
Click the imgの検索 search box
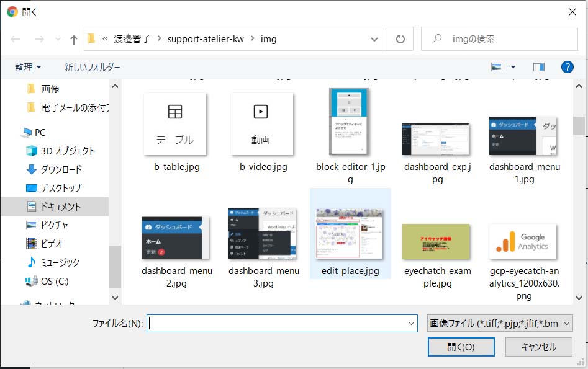click(x=506, y=39)
